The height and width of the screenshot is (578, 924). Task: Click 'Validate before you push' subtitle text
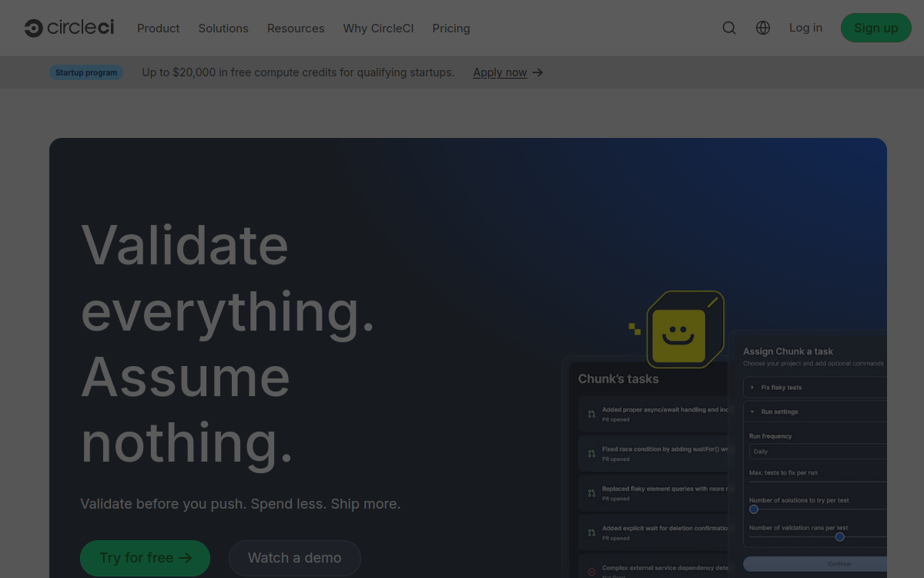(x=240, y=504)
